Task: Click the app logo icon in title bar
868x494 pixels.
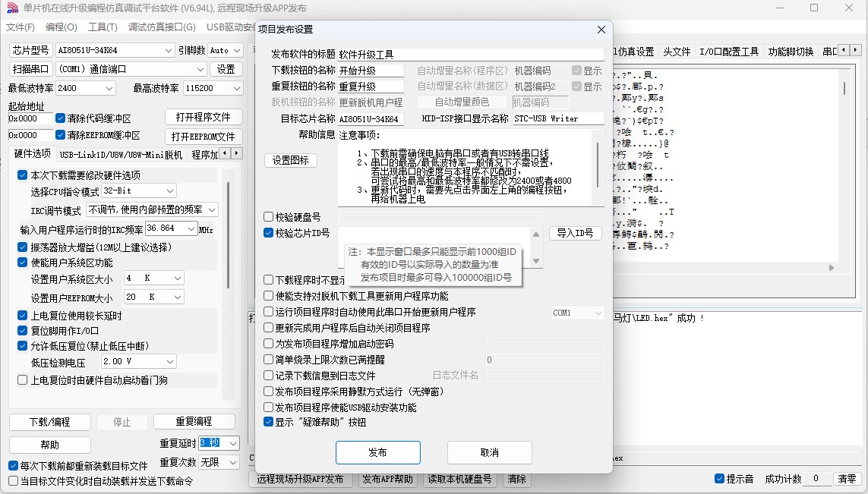Action: (11, 8)
